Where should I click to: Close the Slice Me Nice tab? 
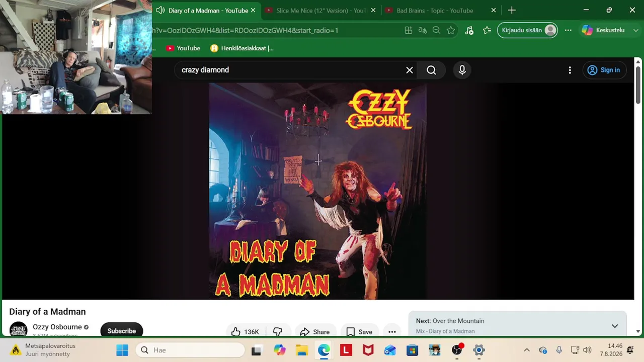click(373, 11)
